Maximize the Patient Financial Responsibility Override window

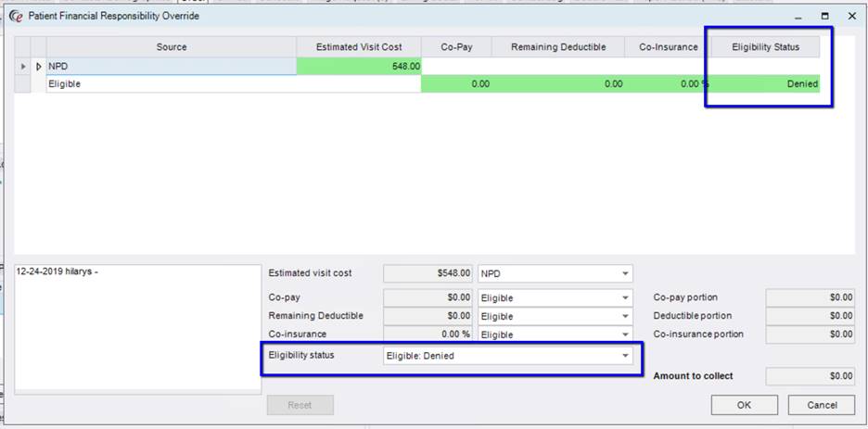(824, 16)
